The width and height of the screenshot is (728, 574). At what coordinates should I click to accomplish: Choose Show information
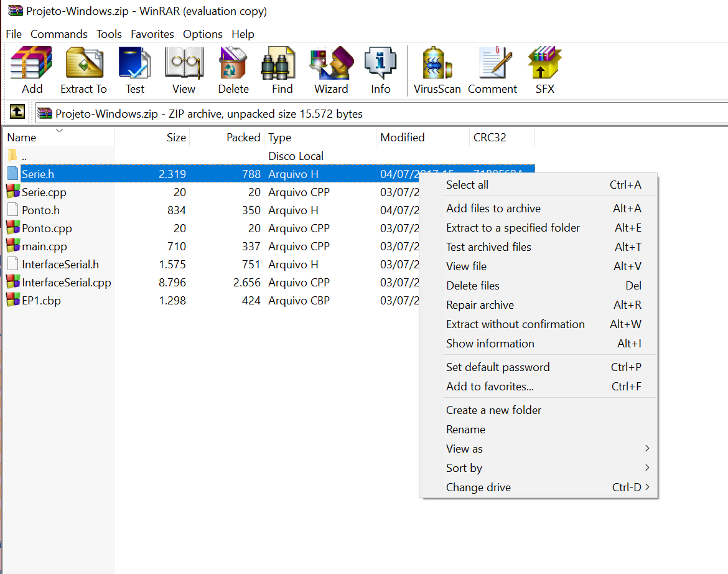click(538, 344)
